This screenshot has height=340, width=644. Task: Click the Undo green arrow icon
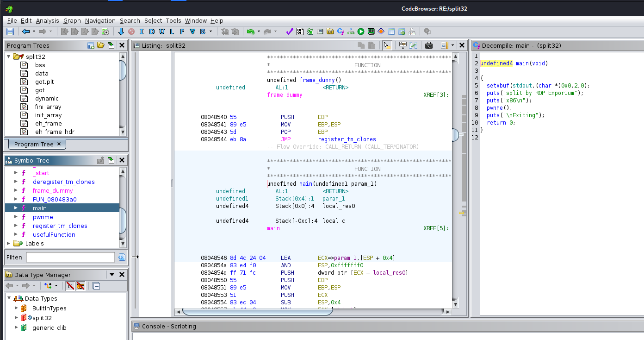(250, 31)
